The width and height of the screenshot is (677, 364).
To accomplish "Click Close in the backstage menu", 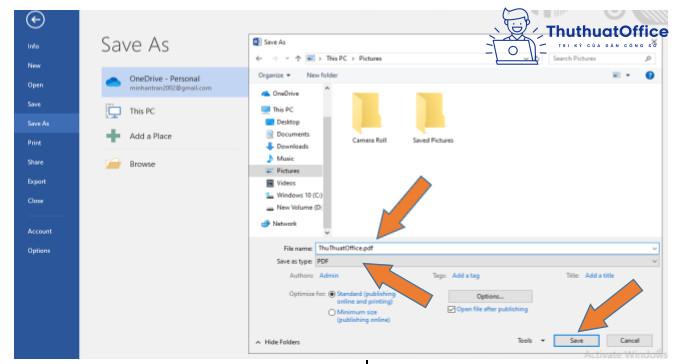I will tap(35, 201).
